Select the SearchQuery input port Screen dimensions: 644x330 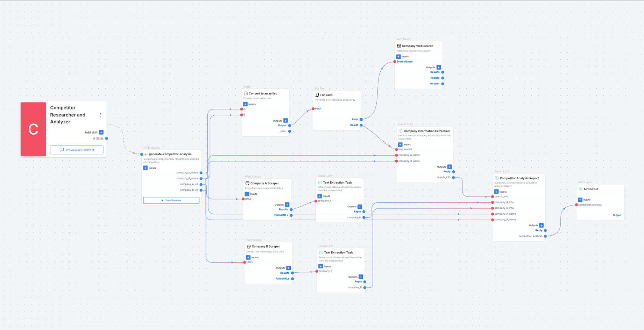(395, 62)
